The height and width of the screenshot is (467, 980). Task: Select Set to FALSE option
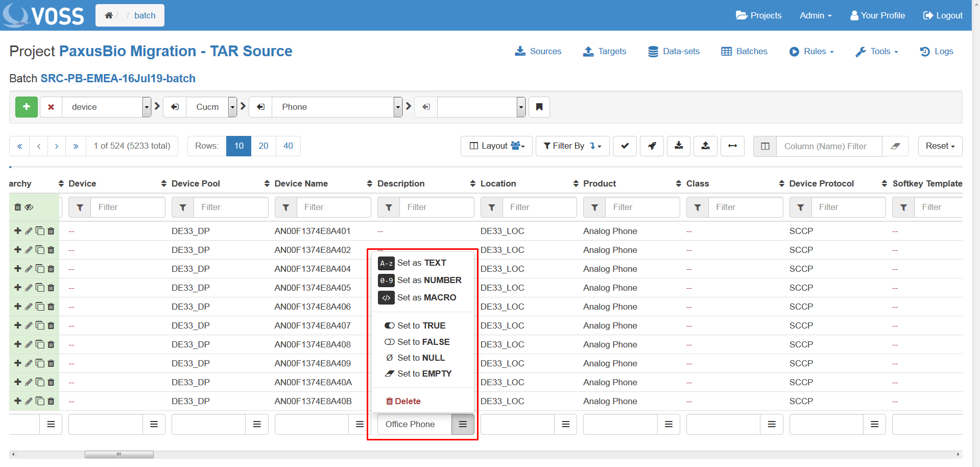423,342
